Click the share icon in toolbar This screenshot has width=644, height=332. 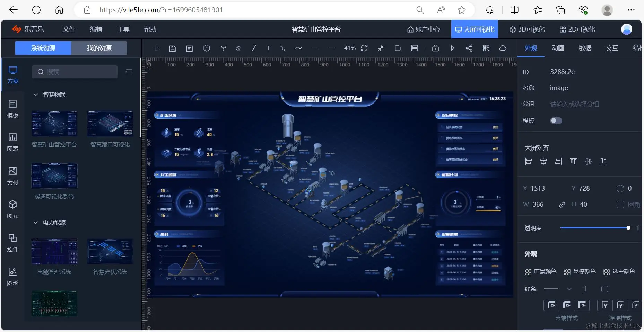(x=469, y=48)
